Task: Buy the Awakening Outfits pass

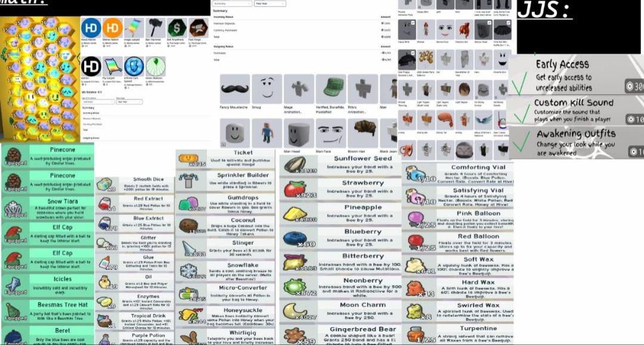Action: pyautogui.click(x=637, y=152)
